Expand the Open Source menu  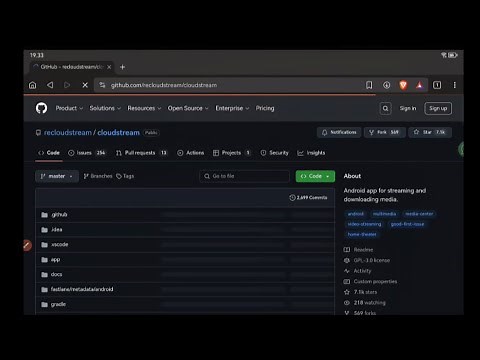click(x=188, y=108)
